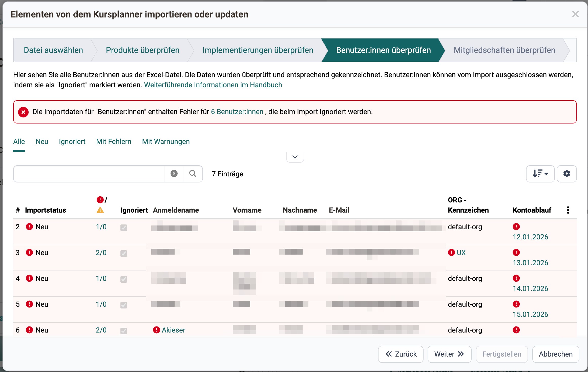Screen dimensions: 588x372
Task: Sort by the Kontoablauf column header
Action: click(532, 210)
